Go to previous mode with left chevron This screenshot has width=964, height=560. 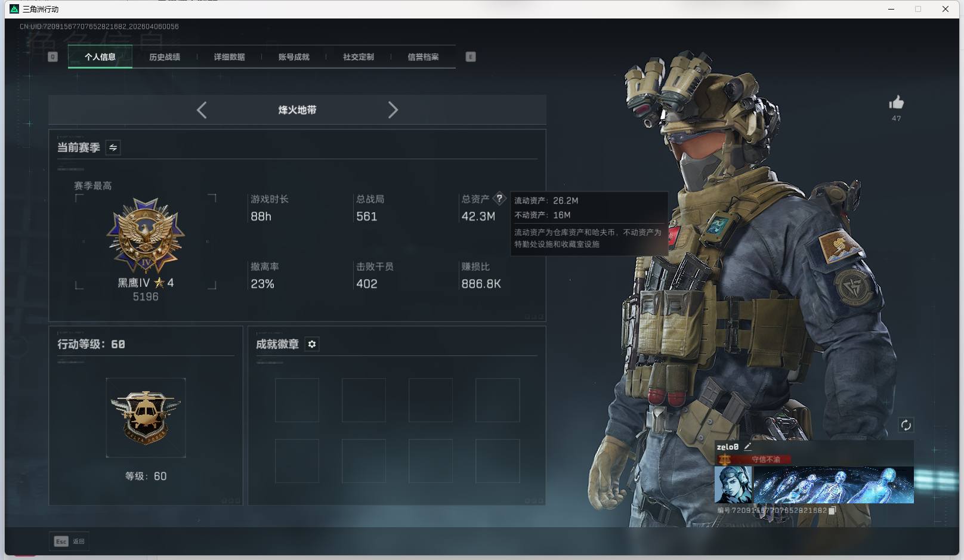coord(202,110)
